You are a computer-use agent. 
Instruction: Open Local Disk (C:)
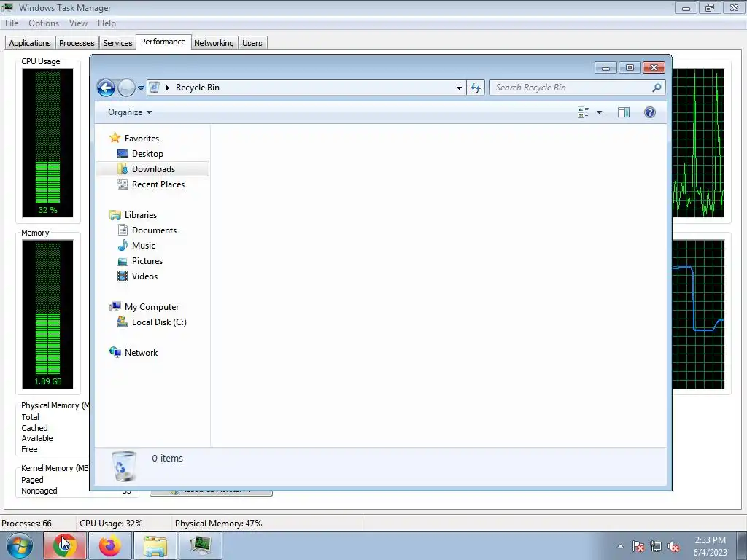[159, 322]
